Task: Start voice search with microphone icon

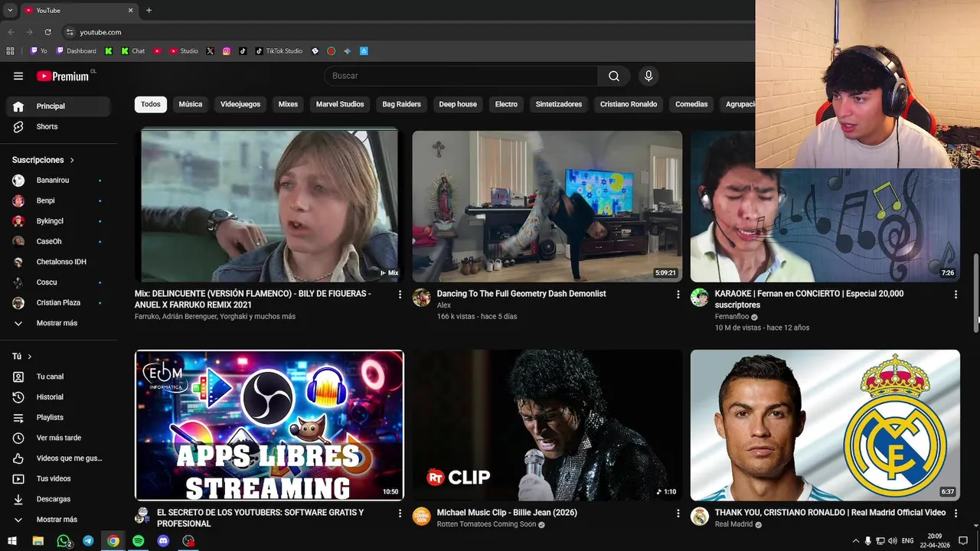Action: click(x=648, y=76)
